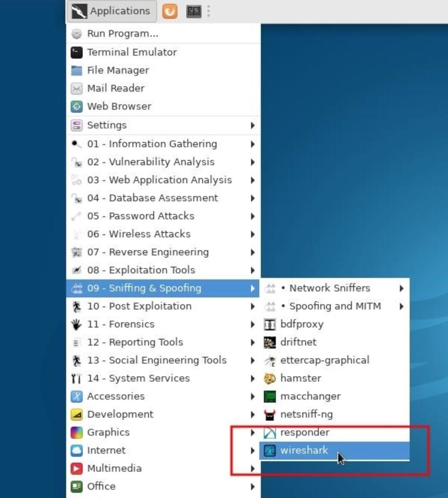Expand the Settings submenu
This screenshot has width=448, height=498.
click(x=107, y=125)
